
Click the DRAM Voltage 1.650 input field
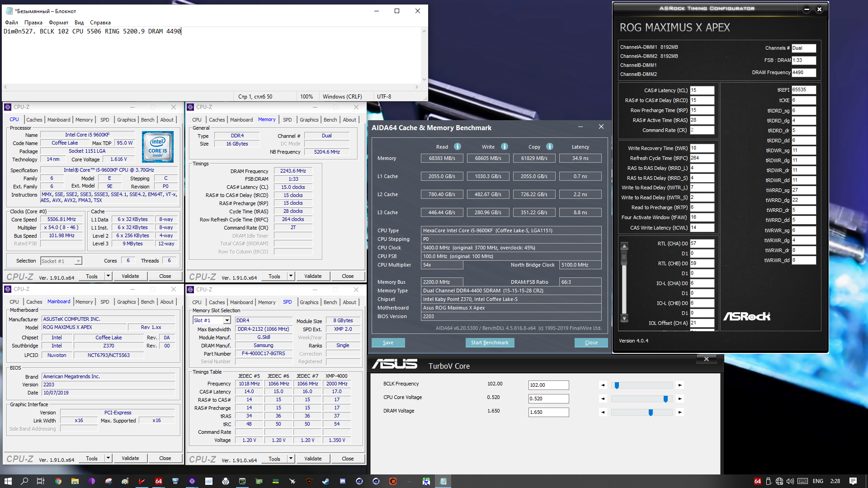tap(548, 412)
